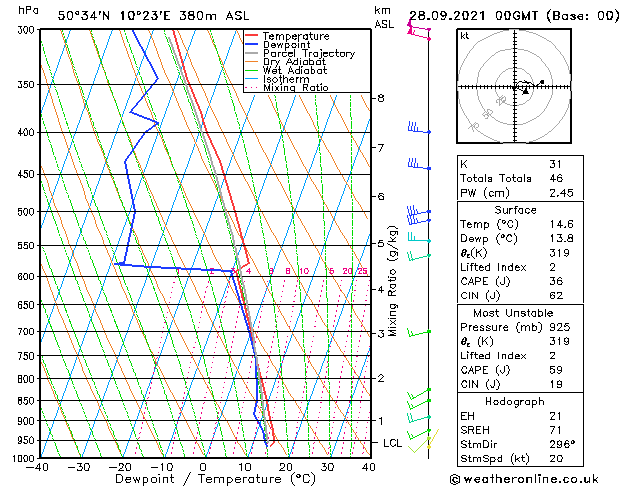Click the gray Parcel Trajectory legend line

click(x=251, y=53)
